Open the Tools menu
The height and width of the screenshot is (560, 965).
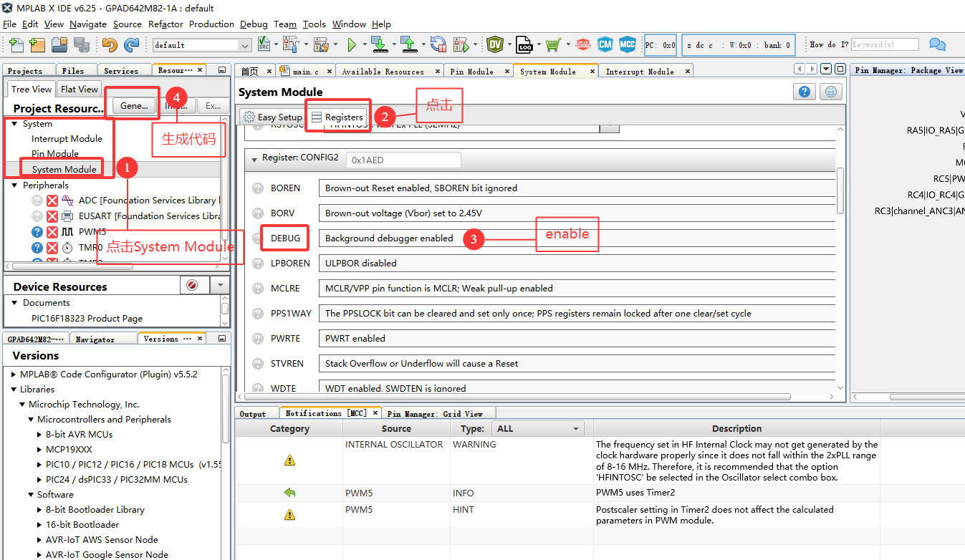(314, 24)
